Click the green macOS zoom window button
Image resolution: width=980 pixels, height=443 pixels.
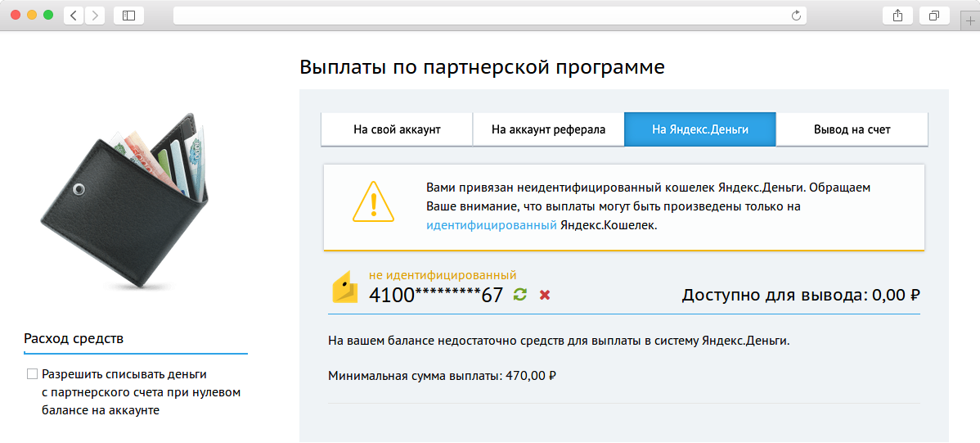48,15
